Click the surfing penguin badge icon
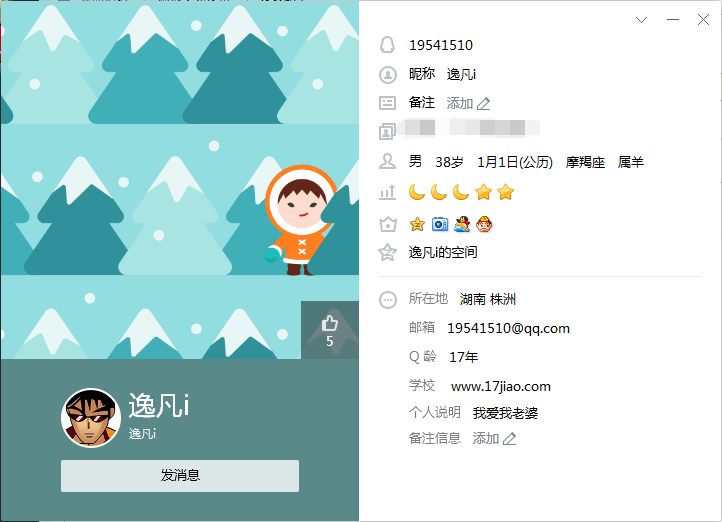 pos(462,224)
